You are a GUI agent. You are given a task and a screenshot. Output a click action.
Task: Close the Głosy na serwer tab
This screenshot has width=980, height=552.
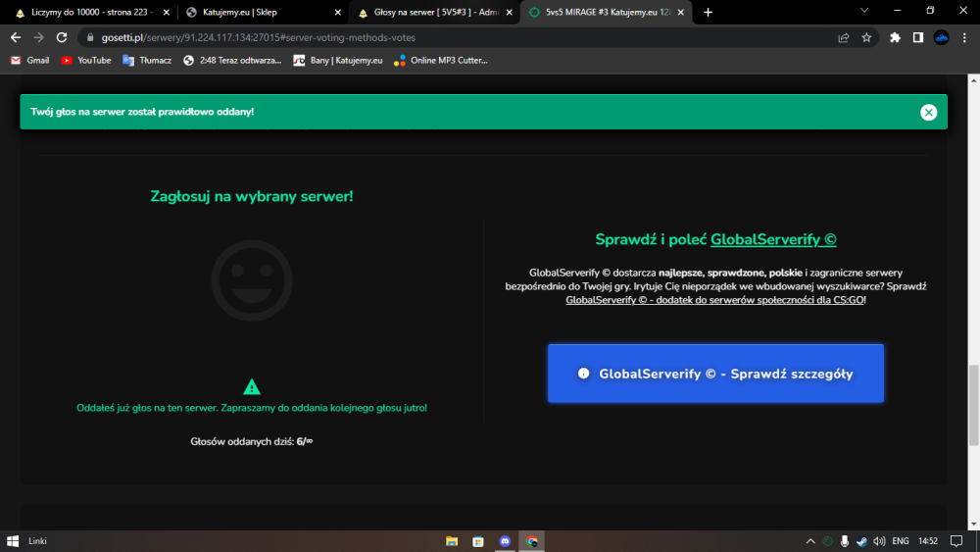pyautogui.click(x=510, y=13)
